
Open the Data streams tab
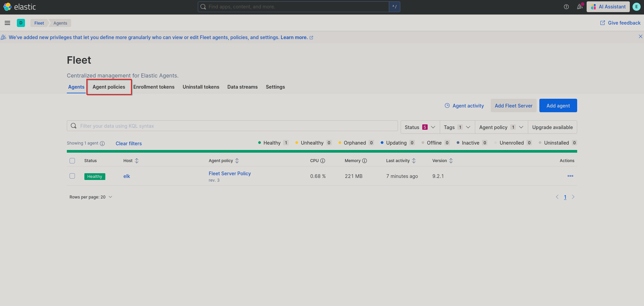point(243,87)
